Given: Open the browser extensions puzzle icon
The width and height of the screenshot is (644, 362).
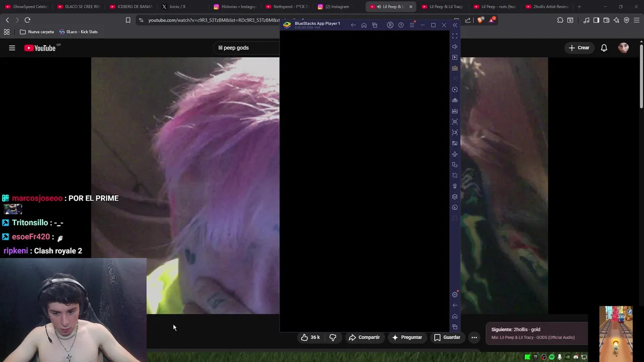Looking at the screenshot, I should click(x=560, y=20).
